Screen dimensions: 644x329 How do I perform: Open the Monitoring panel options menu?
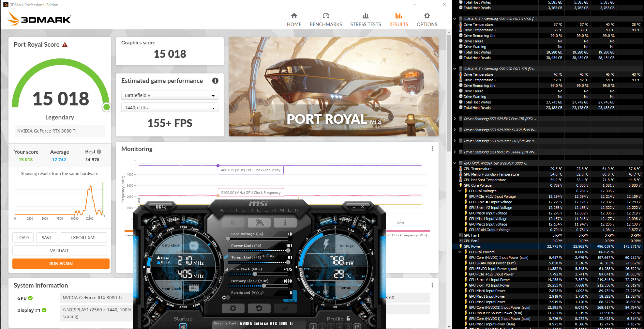[432, 149]
